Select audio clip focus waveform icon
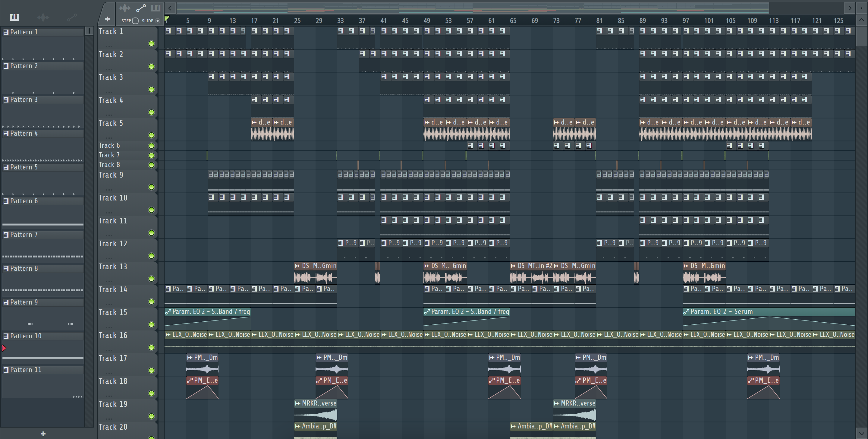Image resolution: width=868 pixels, height=439 pixels. pyautogui.click(x=124, y=8)
